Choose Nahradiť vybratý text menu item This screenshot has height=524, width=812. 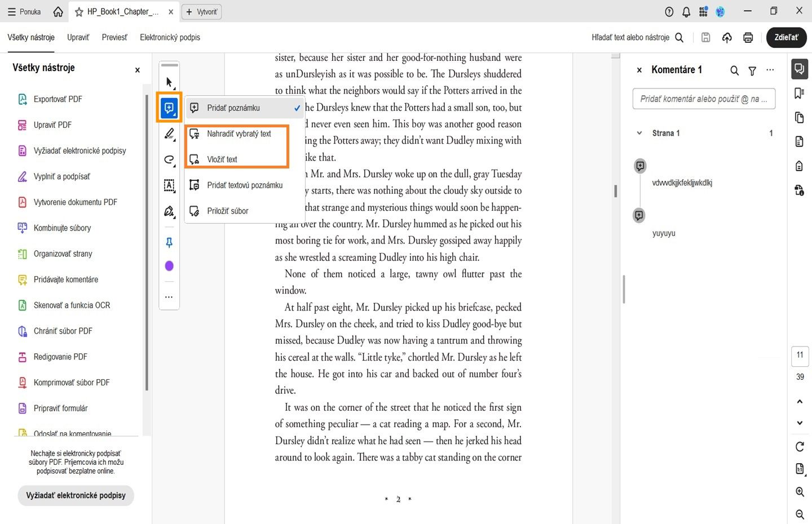click(245, 134)
